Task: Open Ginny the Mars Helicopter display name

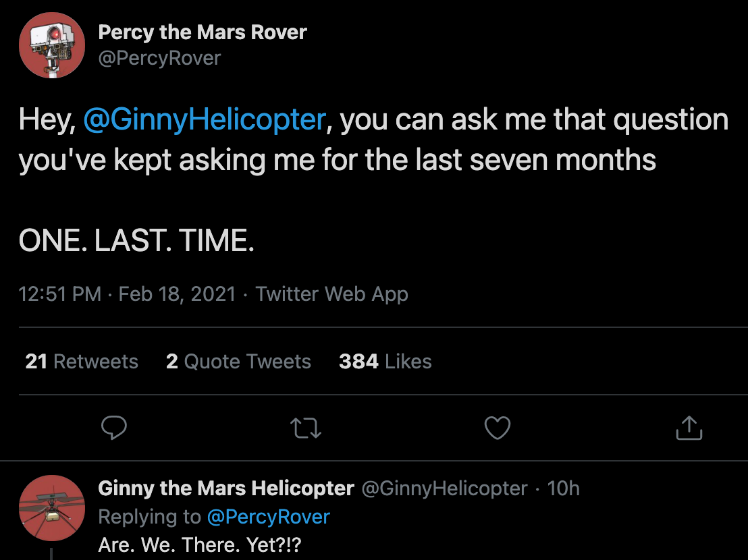Action: 226,488
